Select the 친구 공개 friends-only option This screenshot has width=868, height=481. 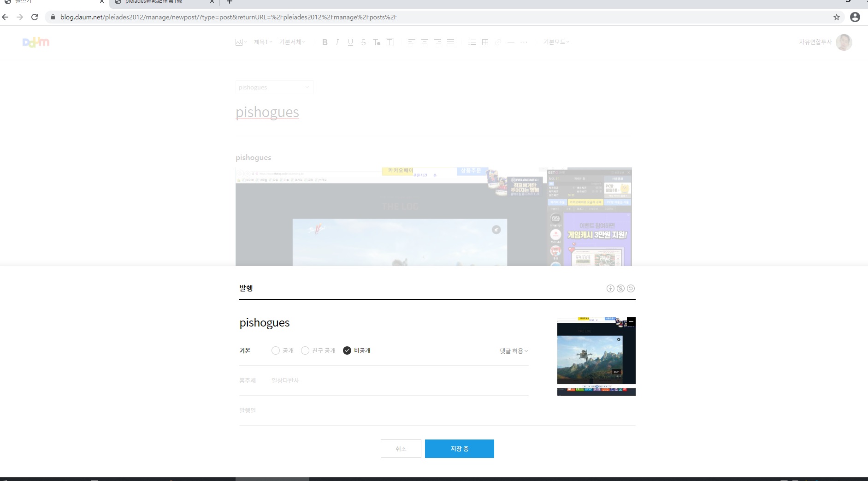tap(305, 350)
